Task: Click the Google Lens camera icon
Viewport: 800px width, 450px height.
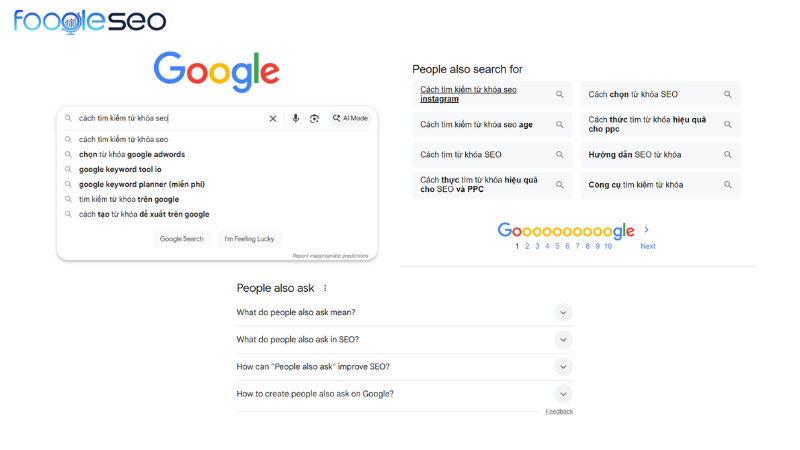Action: pyautogui.click(x=314, y=118)
